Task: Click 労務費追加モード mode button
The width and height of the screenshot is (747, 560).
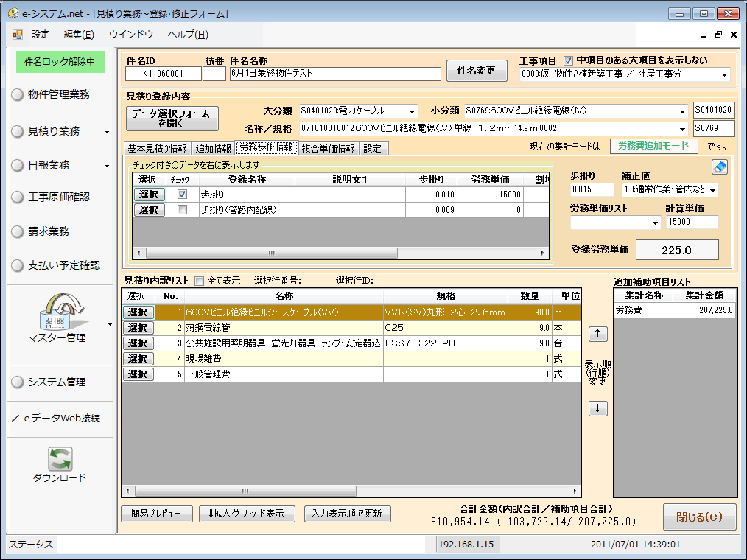Action: click(653, 146)
